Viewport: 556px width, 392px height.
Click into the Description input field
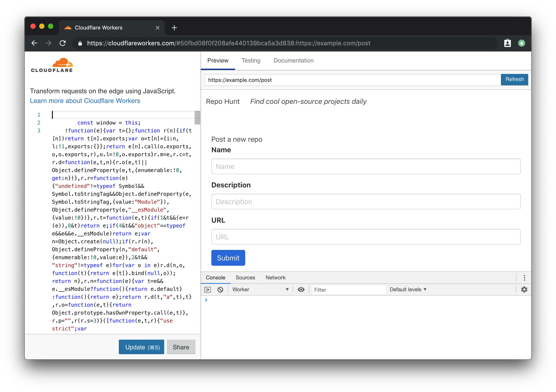(366, 201)
